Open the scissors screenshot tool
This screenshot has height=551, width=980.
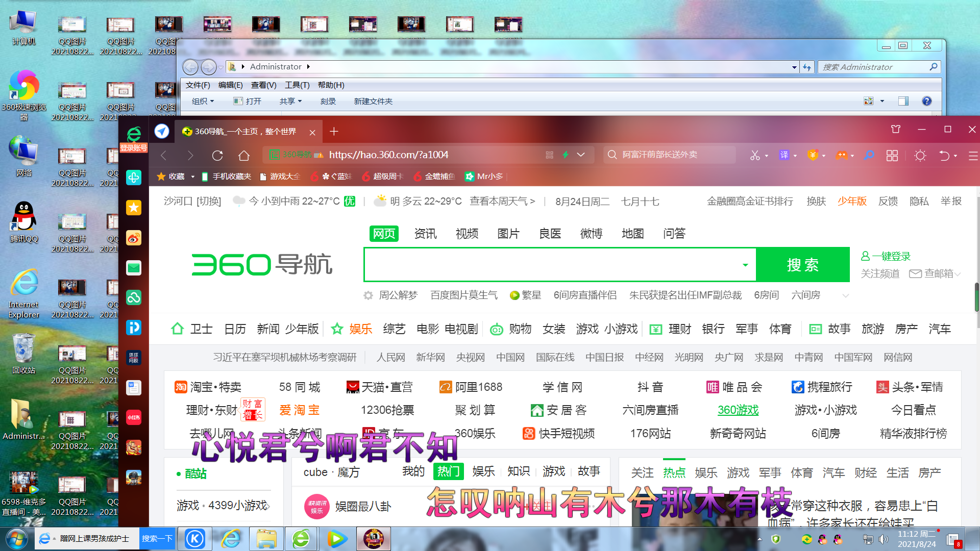coord(755,155)
